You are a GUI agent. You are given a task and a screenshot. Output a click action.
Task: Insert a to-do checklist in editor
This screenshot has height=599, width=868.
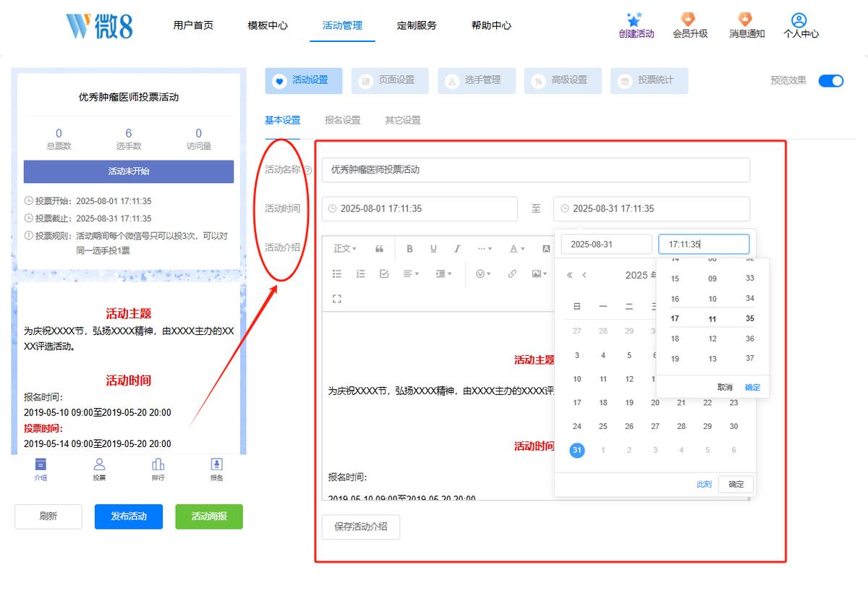coord(384,273)
